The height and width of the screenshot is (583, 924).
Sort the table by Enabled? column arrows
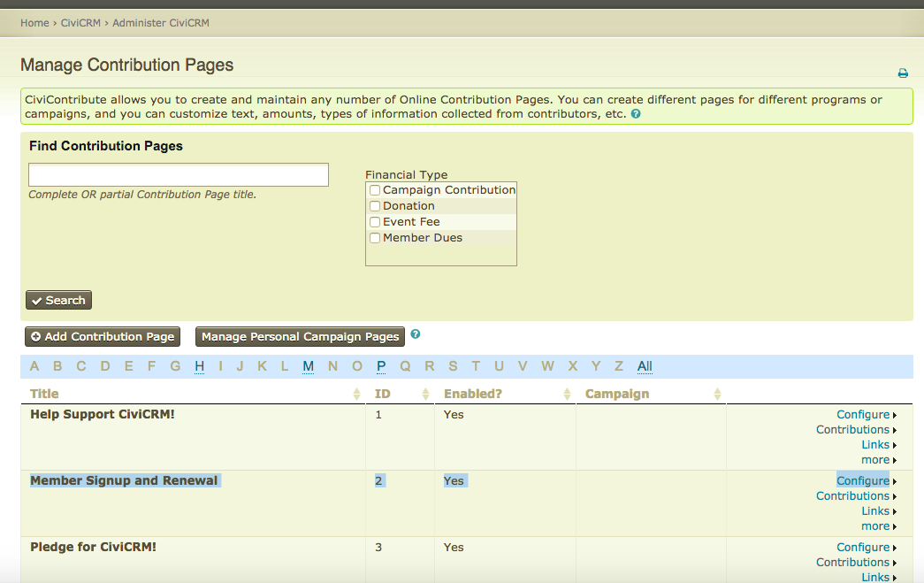coord(567,394)
